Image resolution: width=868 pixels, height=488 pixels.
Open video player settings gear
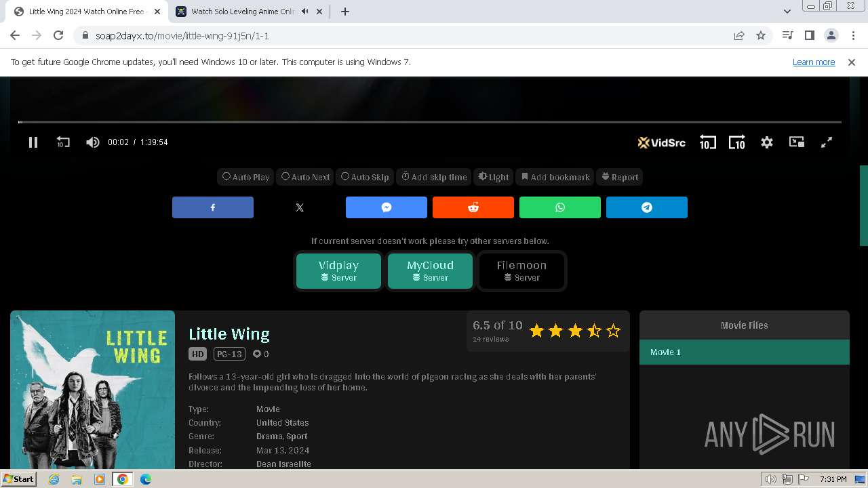[x=767, y=142]
